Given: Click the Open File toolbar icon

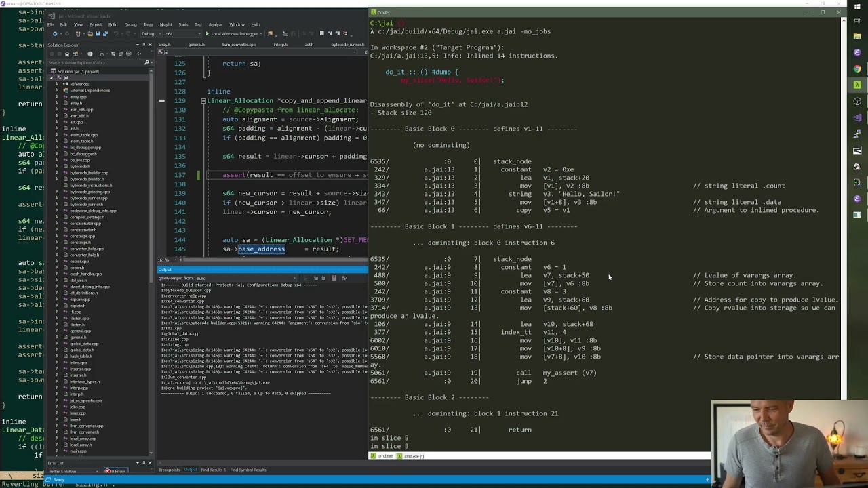Looking at the screenshot, I should coord(90,34).
